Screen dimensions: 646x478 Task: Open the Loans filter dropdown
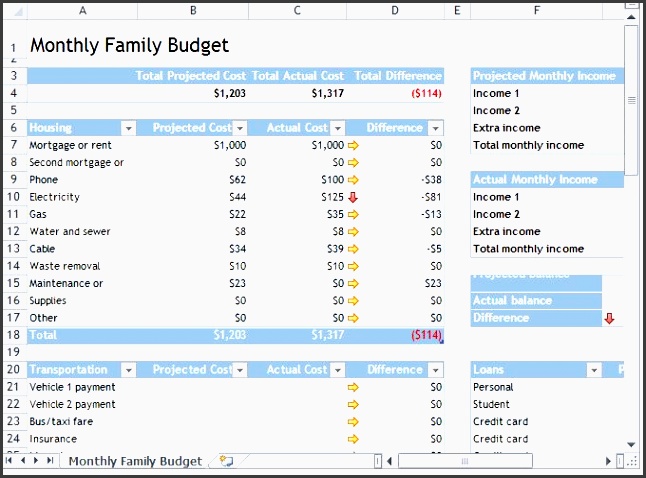[594, 370]
